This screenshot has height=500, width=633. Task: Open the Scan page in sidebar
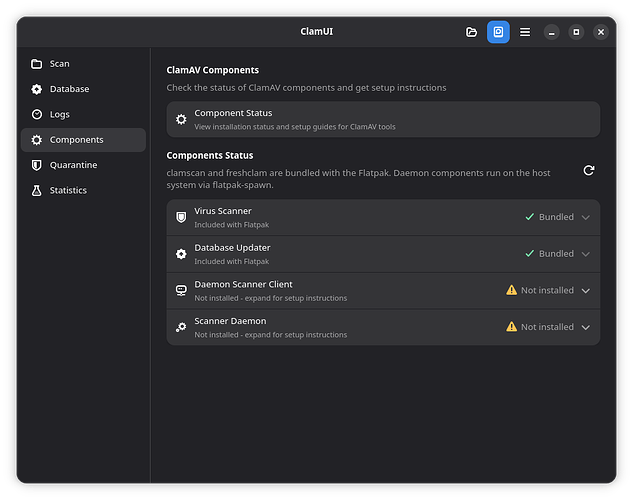click(60, 64)
